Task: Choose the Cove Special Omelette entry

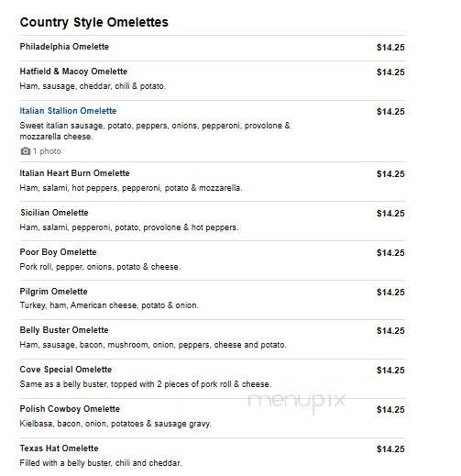Action: [66, 370]
